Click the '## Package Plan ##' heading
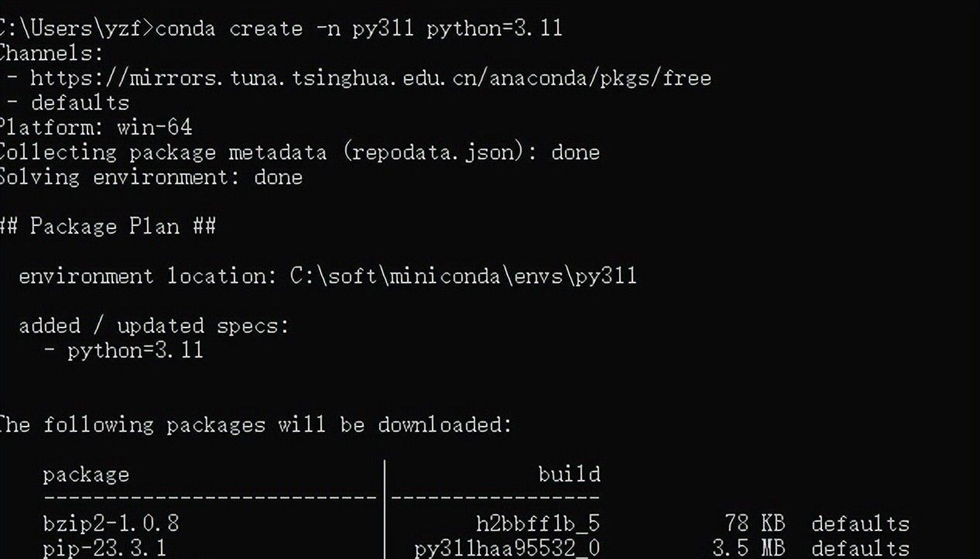This screenshot has width=980, height=559. 108,227
